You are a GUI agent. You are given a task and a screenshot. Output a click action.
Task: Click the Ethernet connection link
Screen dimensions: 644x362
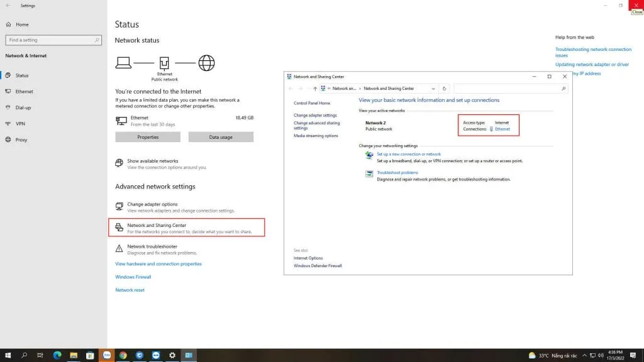tap(502, 129)
